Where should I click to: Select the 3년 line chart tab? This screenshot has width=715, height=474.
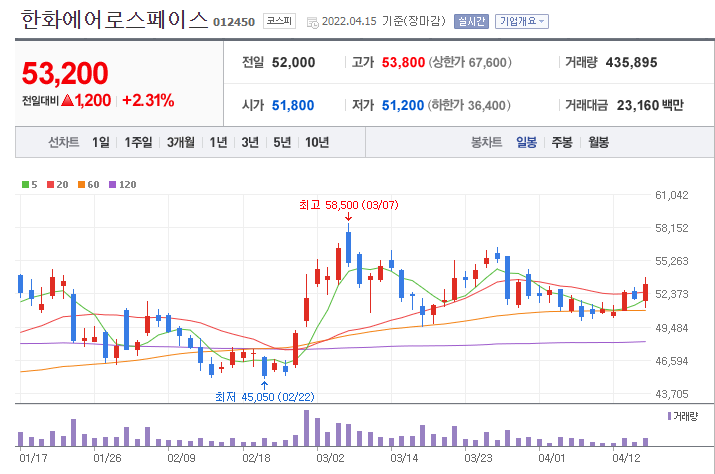(250, 142)
